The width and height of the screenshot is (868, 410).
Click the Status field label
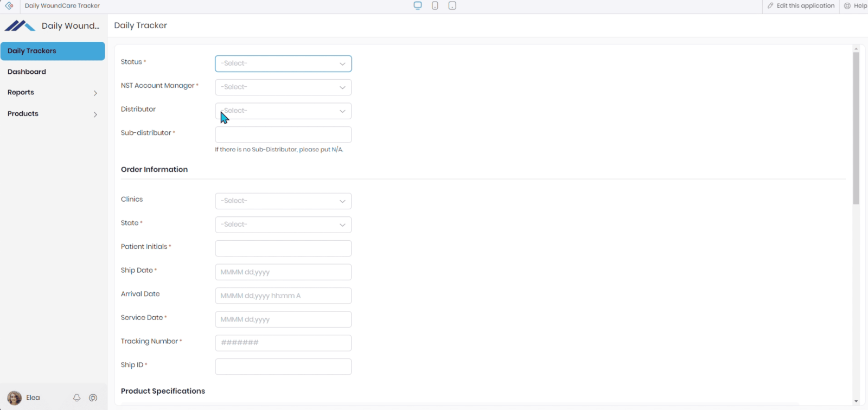pos(131,62)
